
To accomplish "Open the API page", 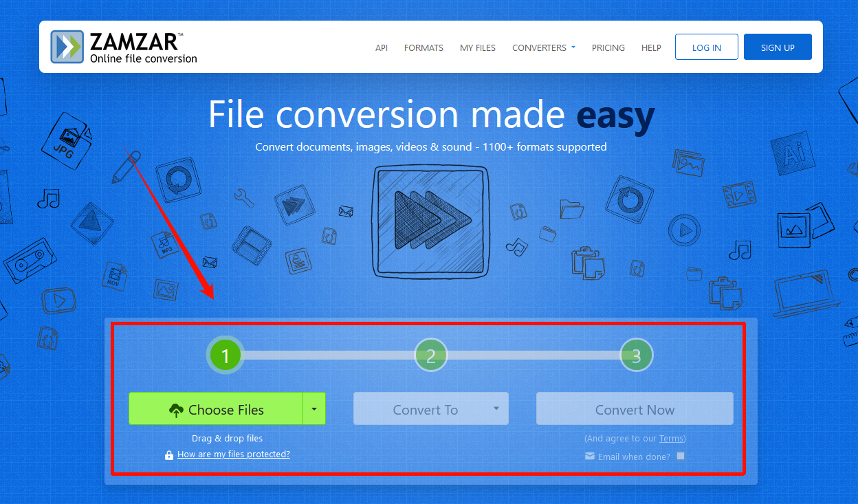I will (x=382, y=48).
